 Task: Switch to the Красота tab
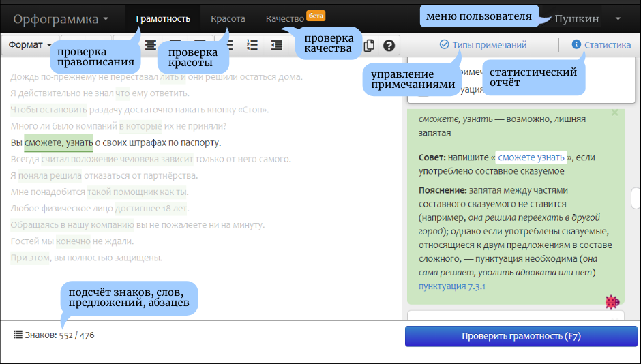click(228, 19)
